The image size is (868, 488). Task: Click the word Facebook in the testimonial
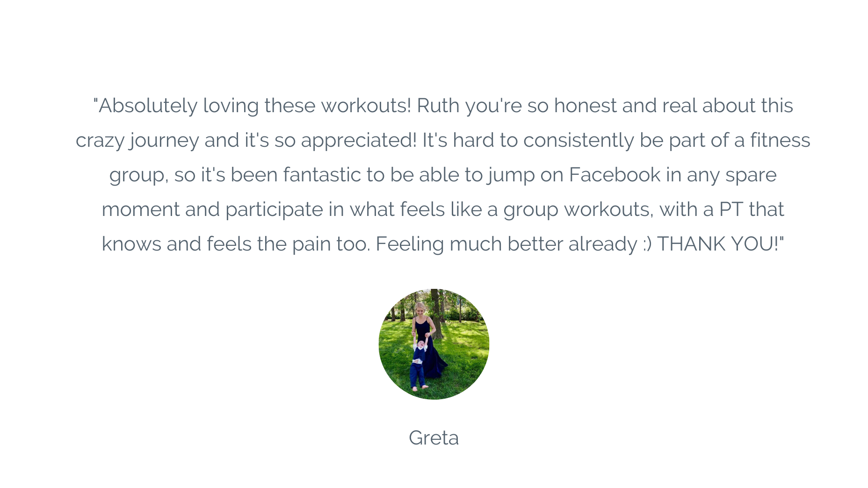615,175
